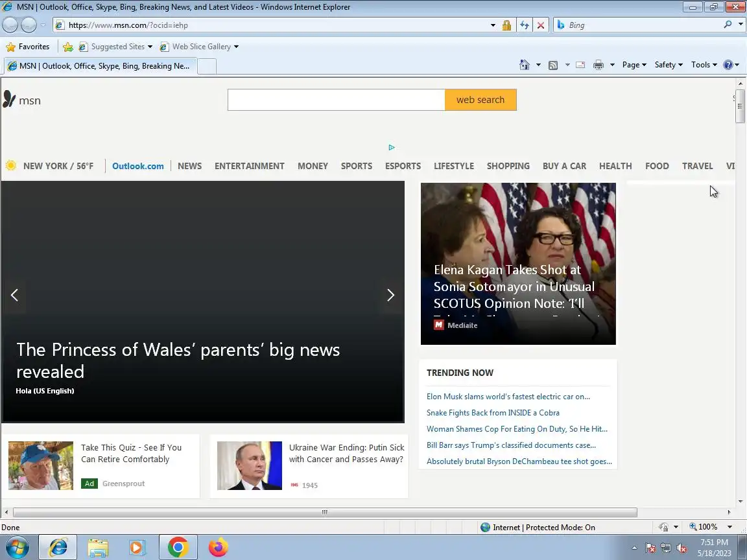Click the horizontal scrollbar thumb
Image resolution: width=747 pixels, height=560 pixels.
[x=325, y=513]
